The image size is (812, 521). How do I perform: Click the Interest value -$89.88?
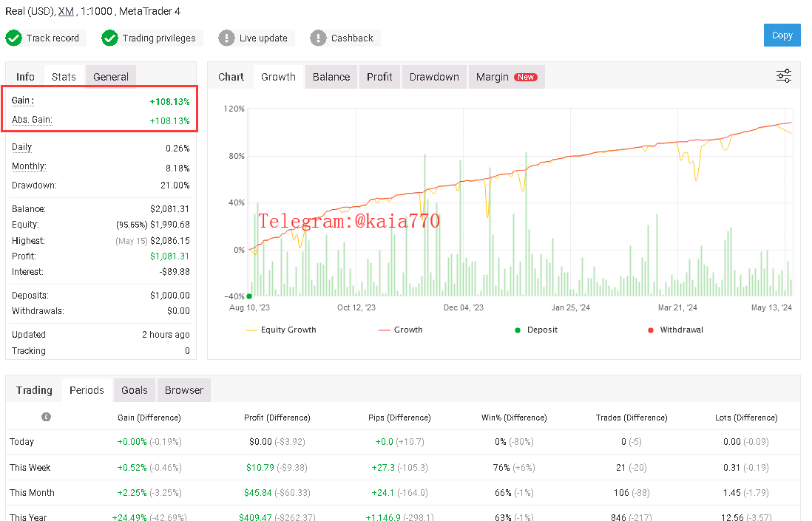coord(175,272)
